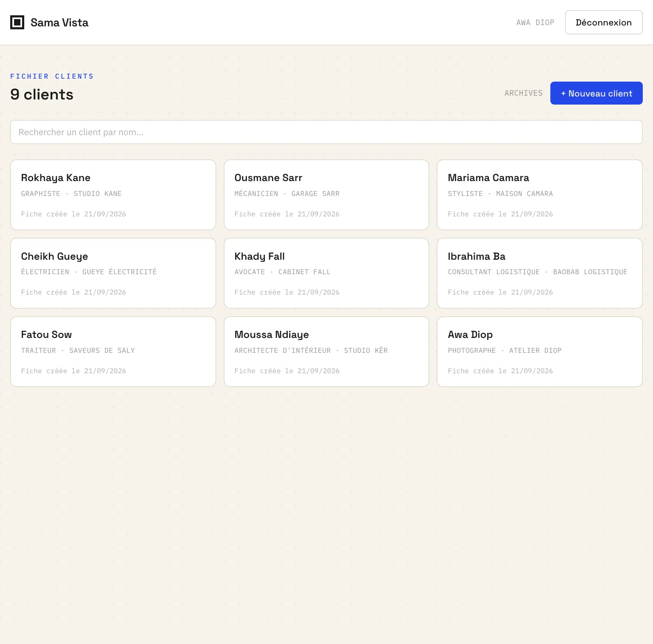Click the Sama Vista brand name
653x644 pixels.
click(x=60, y=23)
